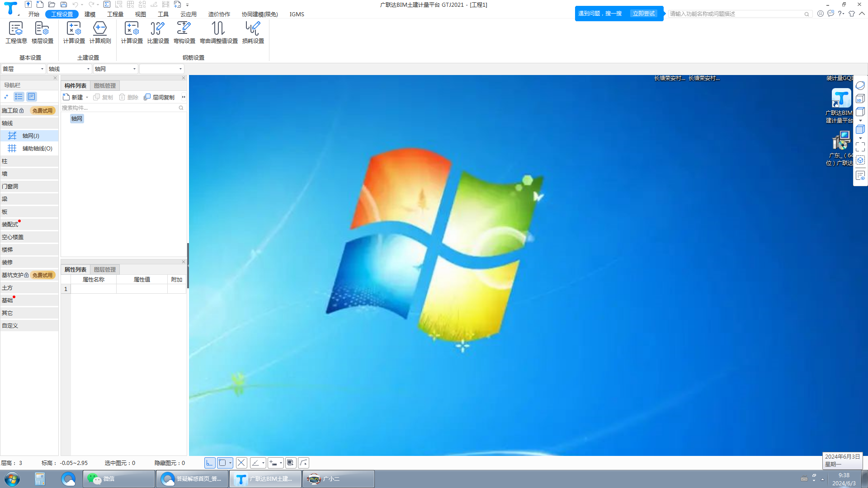Screen dimensions: 868x488
Task: Open the empty fourth dropdown
Action: point(161,69)
